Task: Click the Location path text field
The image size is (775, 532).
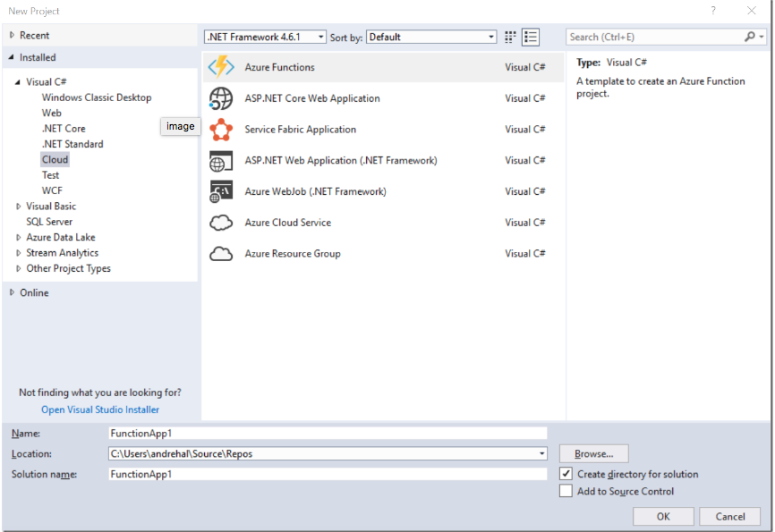Action: tap(322, 453)
